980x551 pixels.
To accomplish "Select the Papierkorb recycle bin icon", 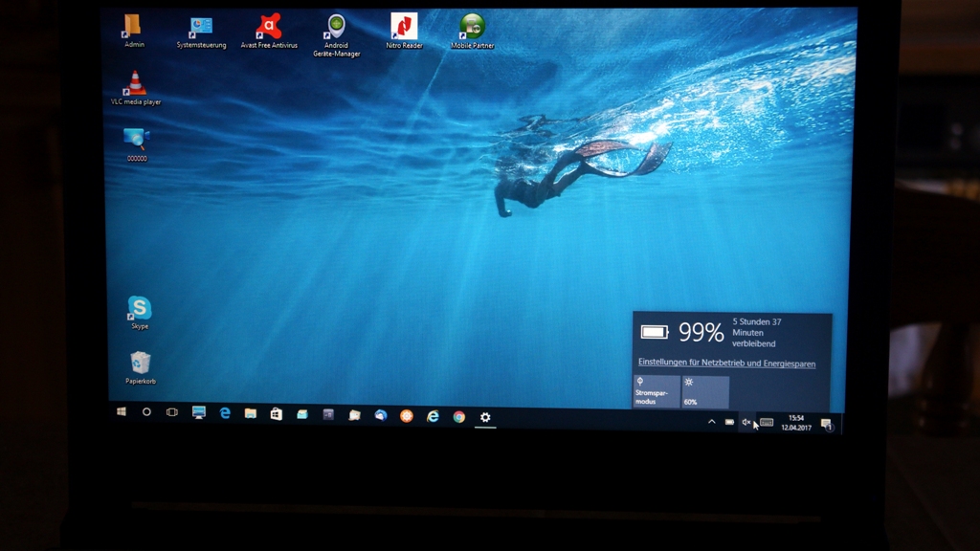I will 140,367.
